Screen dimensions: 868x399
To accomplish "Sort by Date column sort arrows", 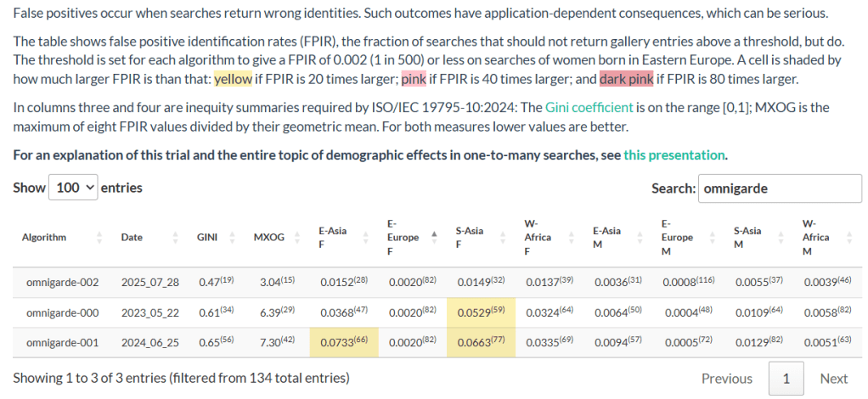I will [175, 238].
